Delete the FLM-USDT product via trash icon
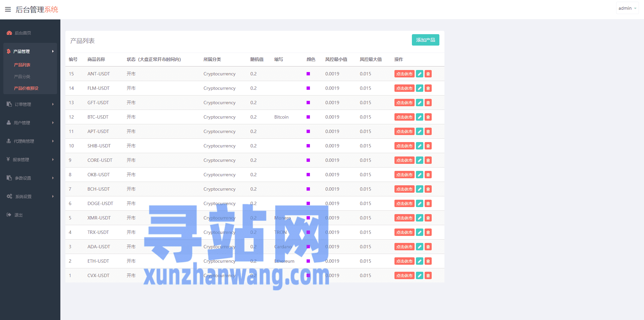 pyautogui.click(x=428, y=88)
